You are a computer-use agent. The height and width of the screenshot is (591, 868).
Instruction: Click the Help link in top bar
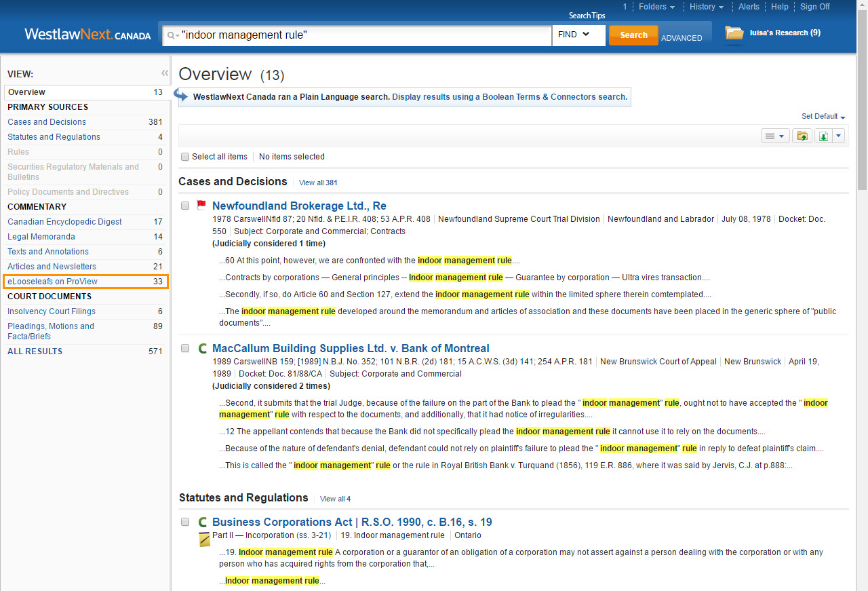click(x=780, y=7)
